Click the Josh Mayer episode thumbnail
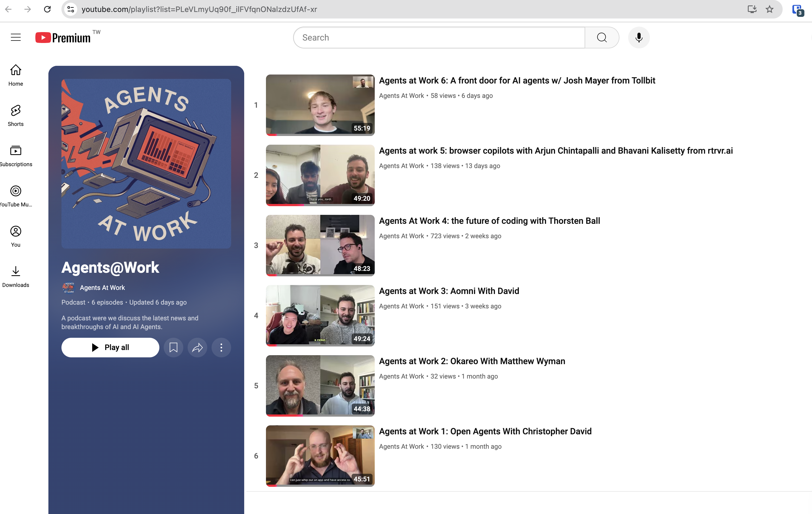812x514 pixels. (x=320, y=105)
